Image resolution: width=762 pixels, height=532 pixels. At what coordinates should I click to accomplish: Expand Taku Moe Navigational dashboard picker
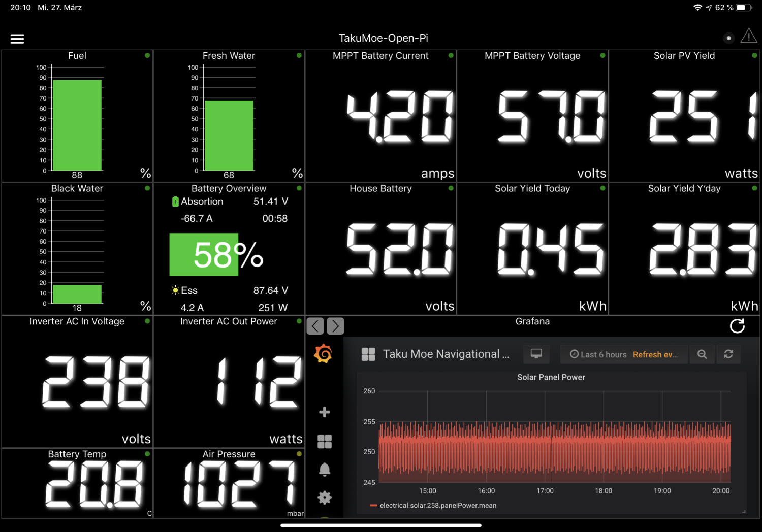(x=445, y=354)
